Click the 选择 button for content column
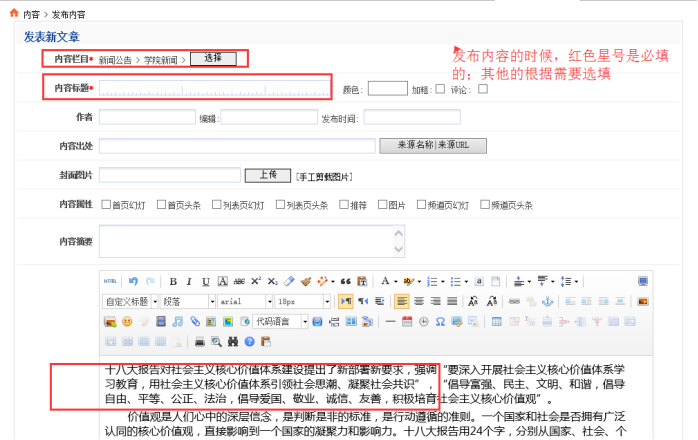698x440 pixels. point(213,58)
